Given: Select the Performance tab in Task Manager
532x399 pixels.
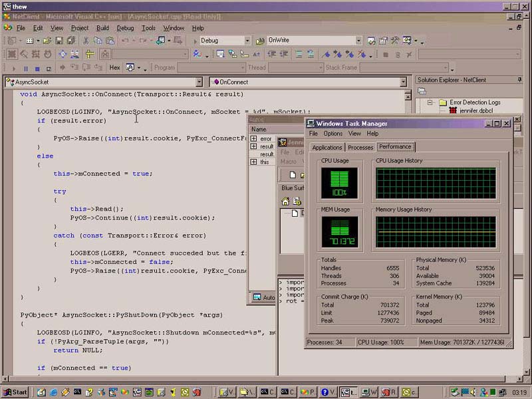Looking at the screenshot, I should pos(395,146).
